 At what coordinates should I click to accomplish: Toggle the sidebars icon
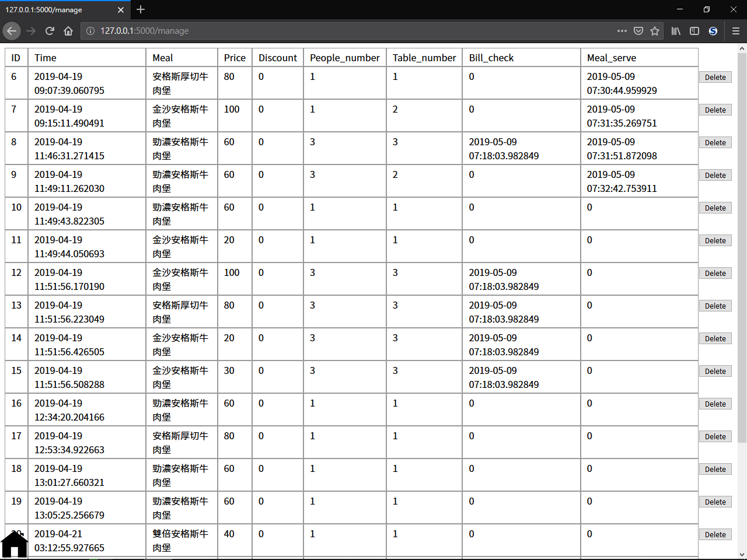coord(694,31)
